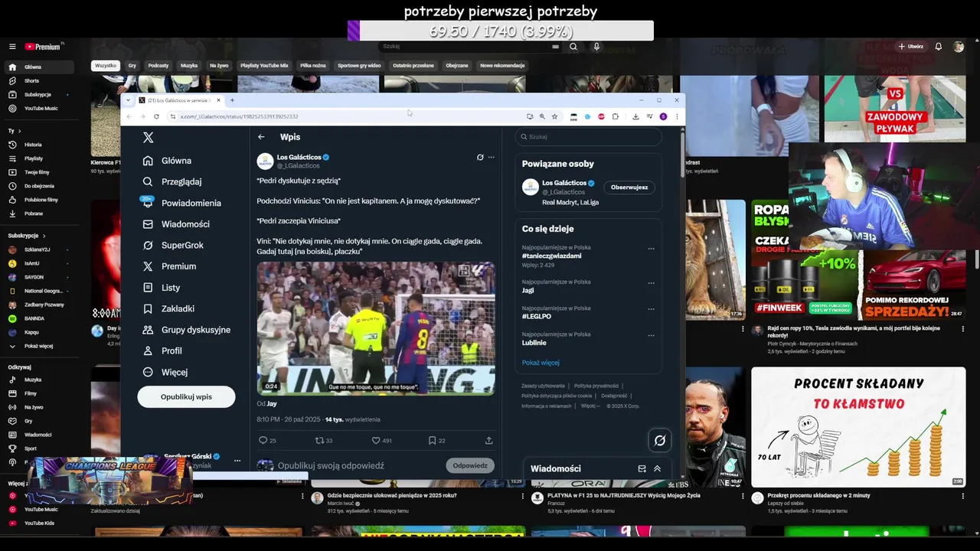Compose new message in Wiadomości dock
Viewport: 980px width, 551px height.
(x=642, y=468)
